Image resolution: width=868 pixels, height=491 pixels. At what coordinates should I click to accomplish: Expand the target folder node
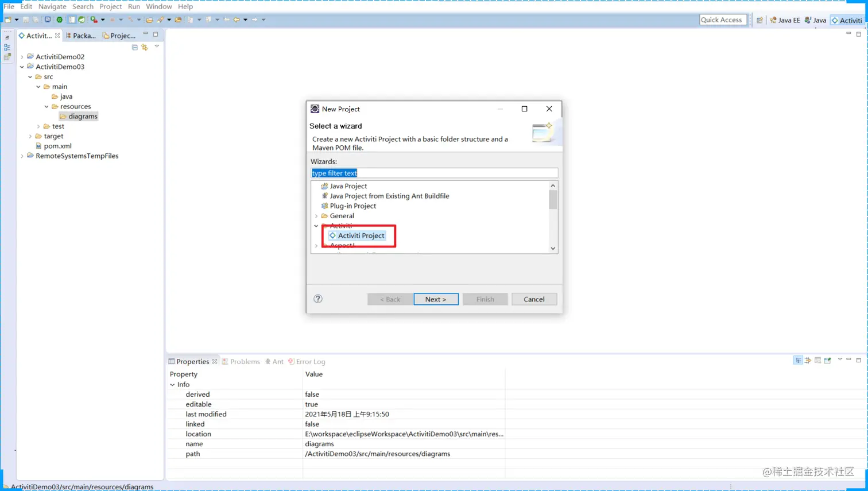30,136
